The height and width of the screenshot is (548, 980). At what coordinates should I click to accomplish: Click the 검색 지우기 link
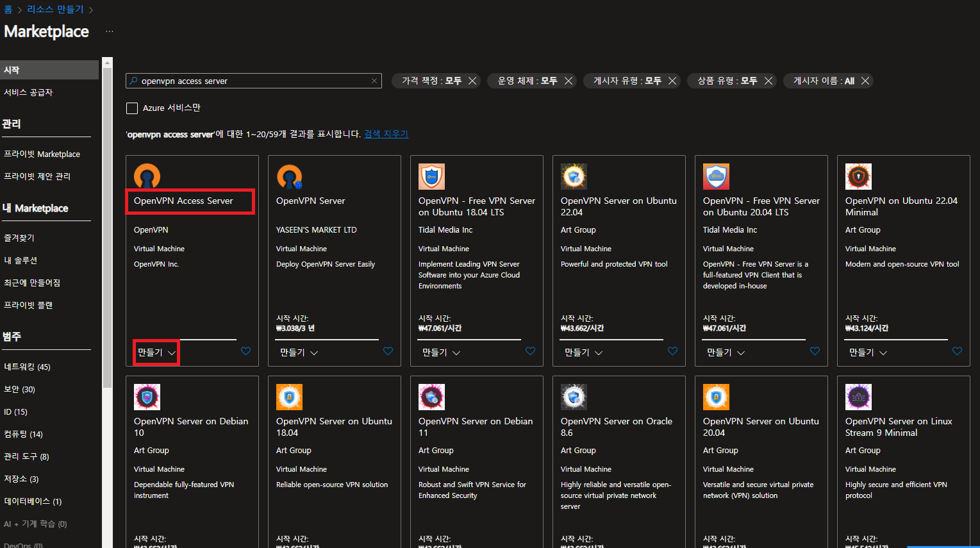pos(386,134)
